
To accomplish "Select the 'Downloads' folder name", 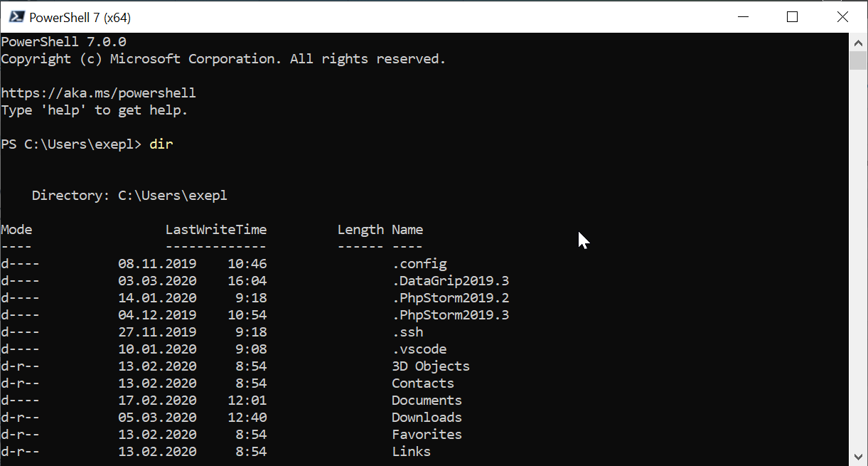I will pyautogui.click(x=427, y=418).
